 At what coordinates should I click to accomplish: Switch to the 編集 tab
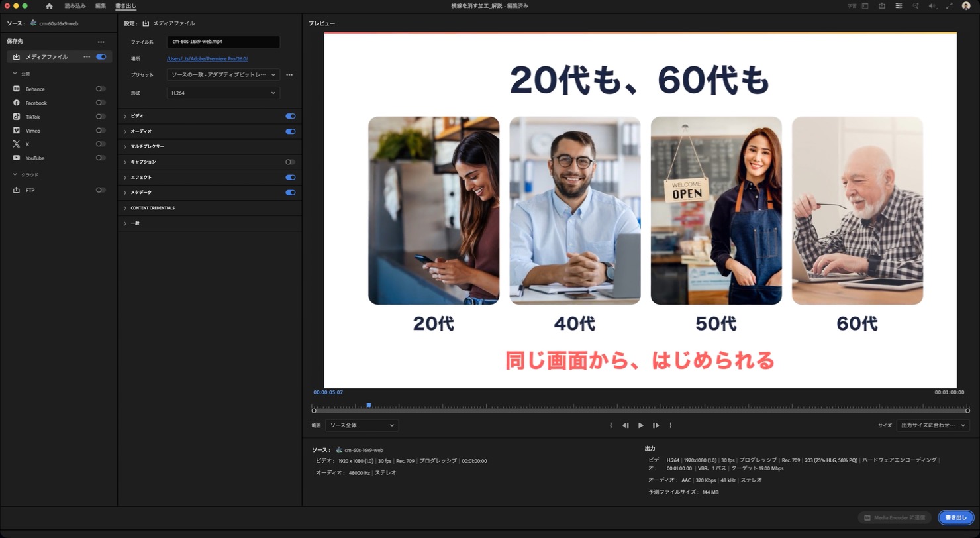pyautogui.click(x=101, y=6)
